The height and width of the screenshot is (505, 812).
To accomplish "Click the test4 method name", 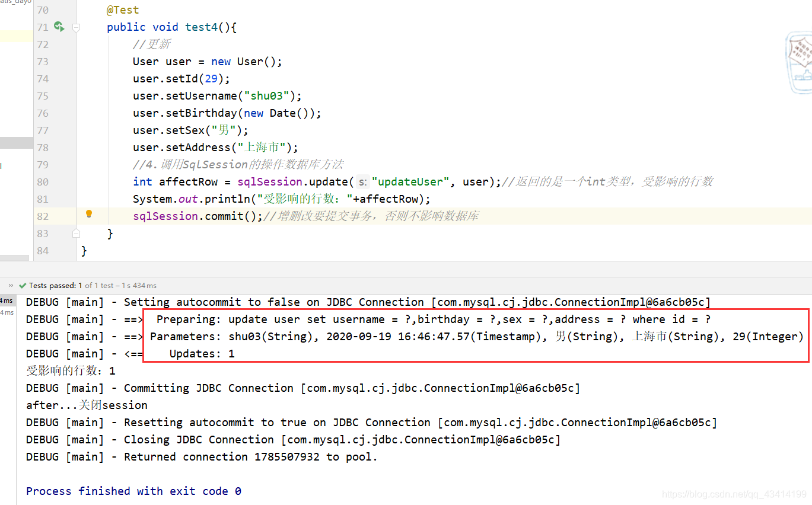I will point(202,27).
